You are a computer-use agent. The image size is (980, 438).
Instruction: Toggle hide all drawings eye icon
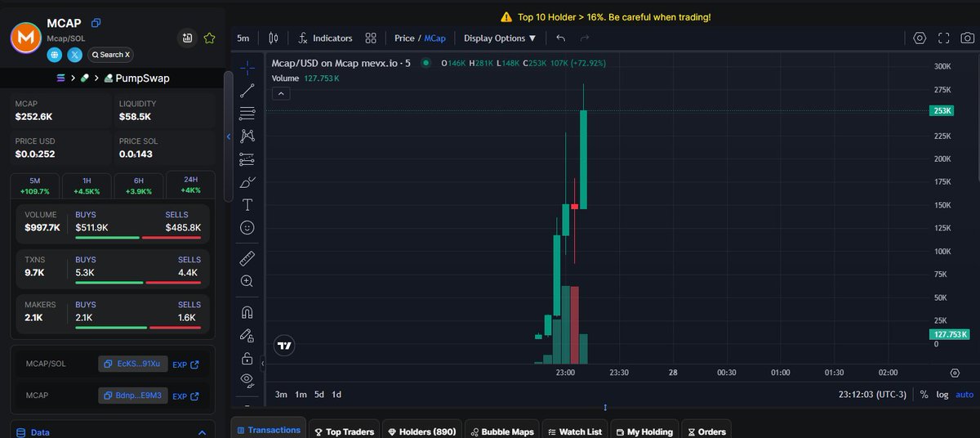[247, 379]
